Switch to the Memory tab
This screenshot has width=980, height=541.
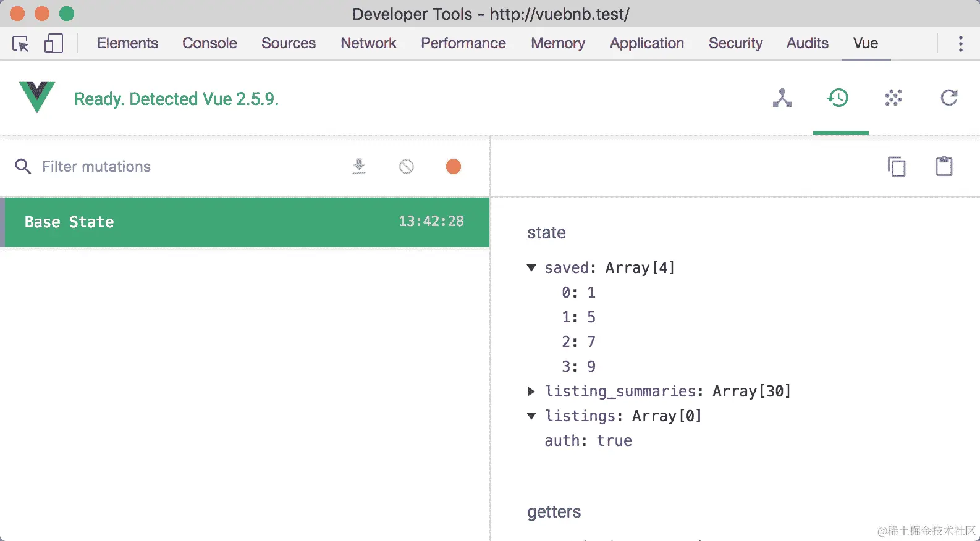558,43
